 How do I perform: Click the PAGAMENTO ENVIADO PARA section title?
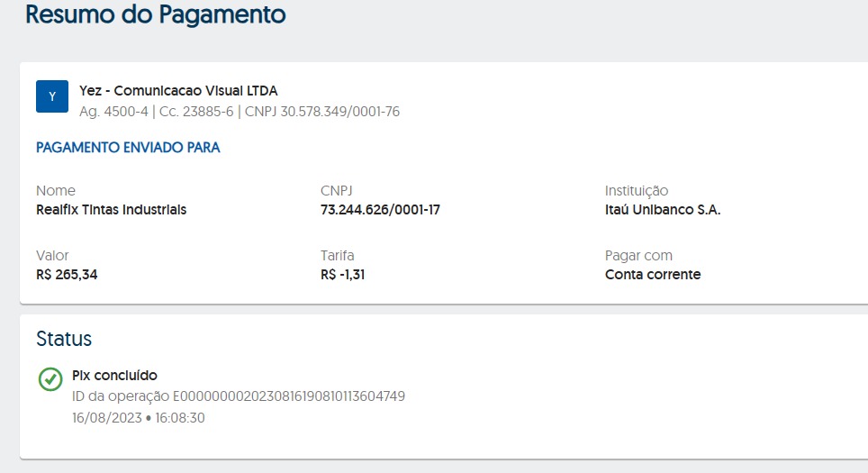(128, 148)
